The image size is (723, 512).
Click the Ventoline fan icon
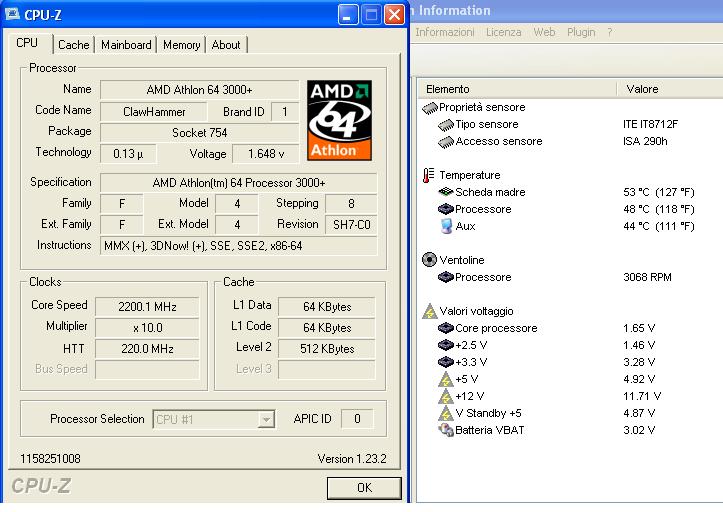tap(429, 260)
